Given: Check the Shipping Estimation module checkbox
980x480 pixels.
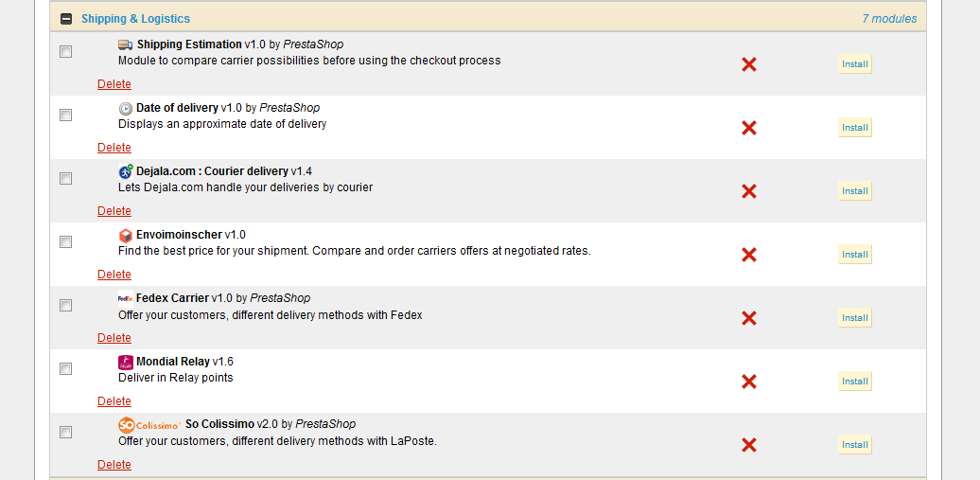Looking at the screenshot, I should (65, 51).
